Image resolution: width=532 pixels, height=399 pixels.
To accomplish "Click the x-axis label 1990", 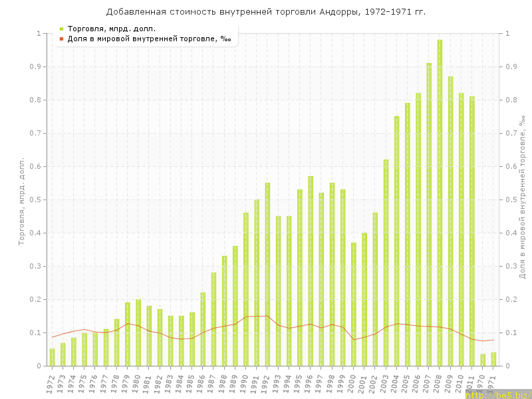I will click(245, 382).
